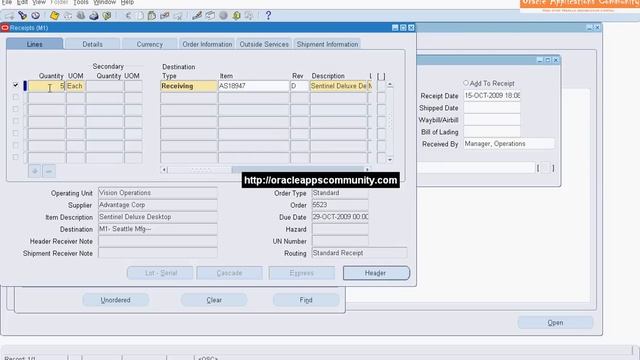This screenshot has height=360, width=640.
Task: Click the Clear Record toolbar icon
Action: (164, 16)
